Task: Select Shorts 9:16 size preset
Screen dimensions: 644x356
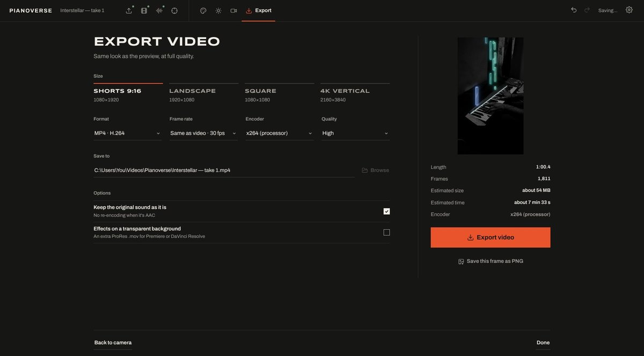Action: pos(128,93)
